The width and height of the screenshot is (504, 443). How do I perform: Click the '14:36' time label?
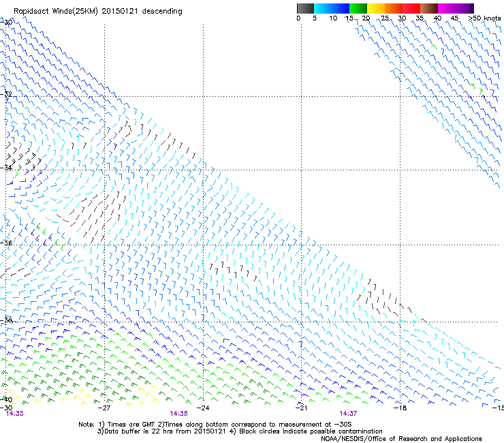(x=178, y=414)
